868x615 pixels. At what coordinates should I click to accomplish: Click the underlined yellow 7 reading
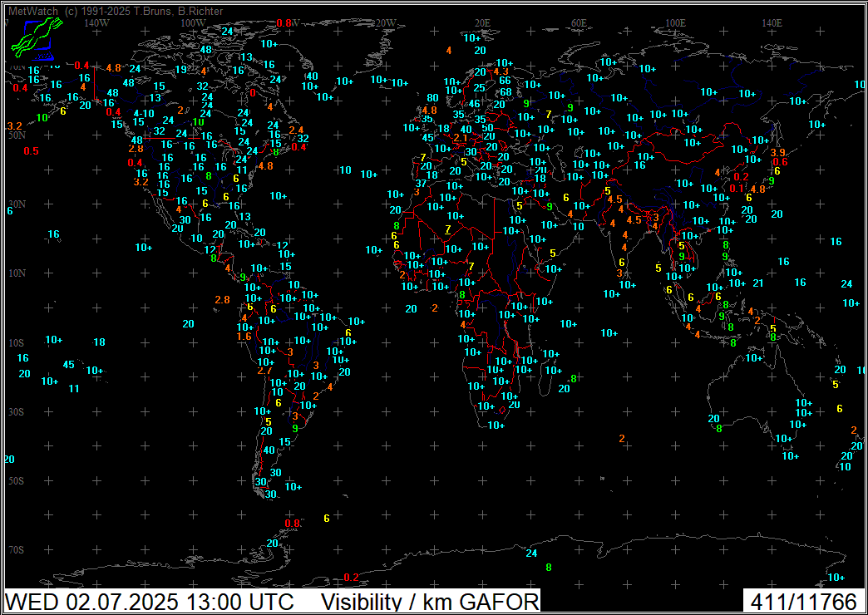(x=448, y=229)
